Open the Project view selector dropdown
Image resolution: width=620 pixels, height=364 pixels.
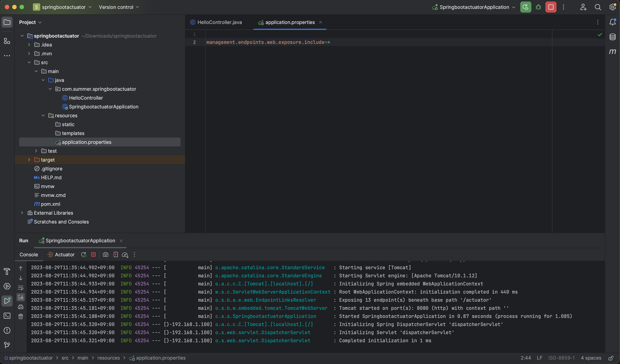[30, 22]
